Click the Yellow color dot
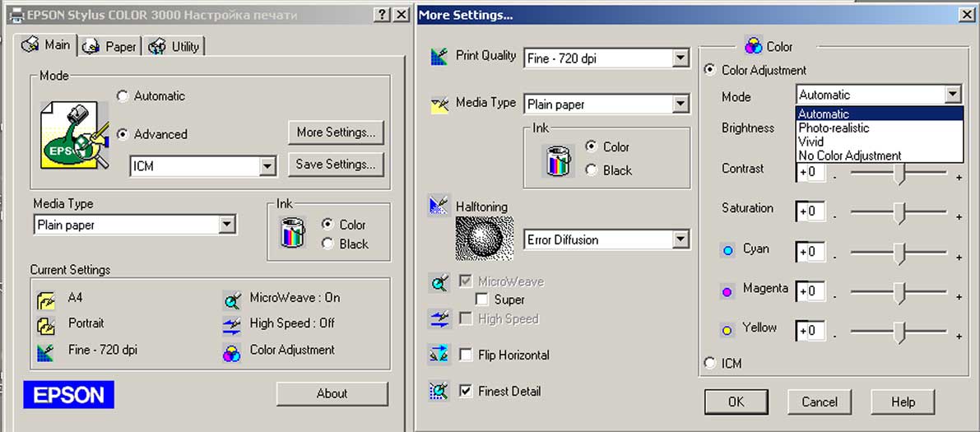The height and width of the screenshot is (432, 980). coord(727,332)
